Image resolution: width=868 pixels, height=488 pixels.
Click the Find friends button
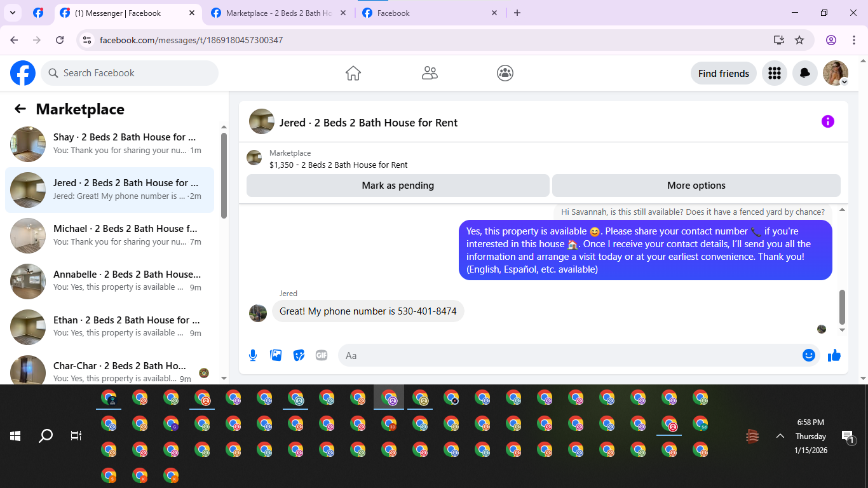723,73
